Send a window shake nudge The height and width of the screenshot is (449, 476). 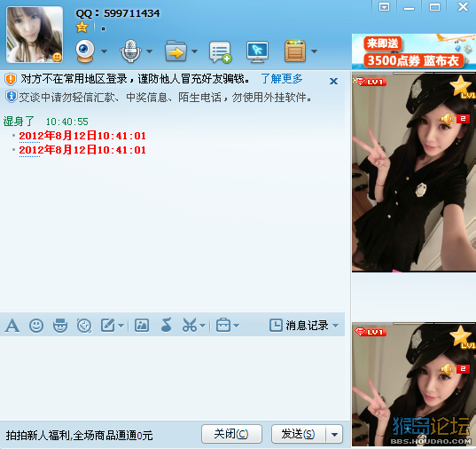click(84, 326)
